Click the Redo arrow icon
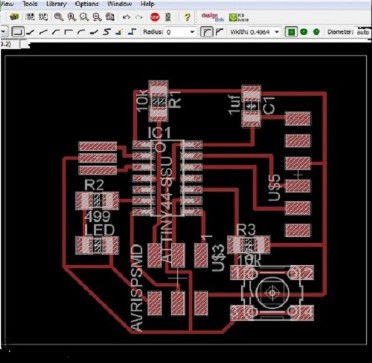This screenshot has width=372, height=363. pos(139,17)
